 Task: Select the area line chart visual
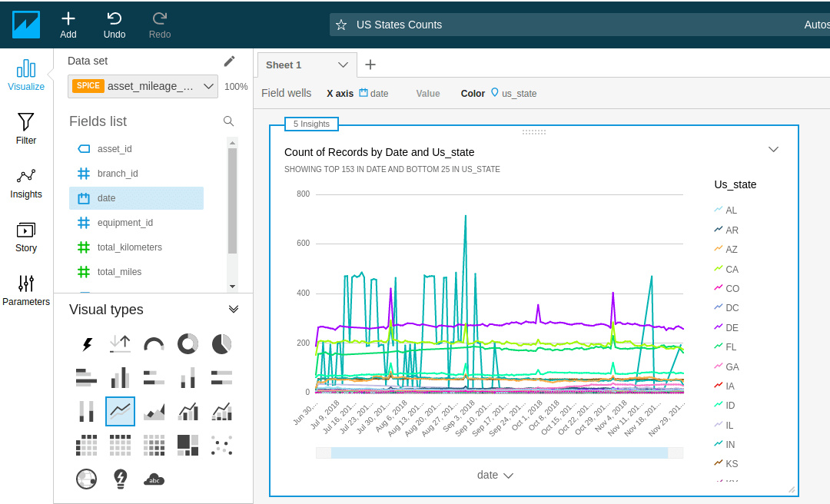tap(154, 412)
